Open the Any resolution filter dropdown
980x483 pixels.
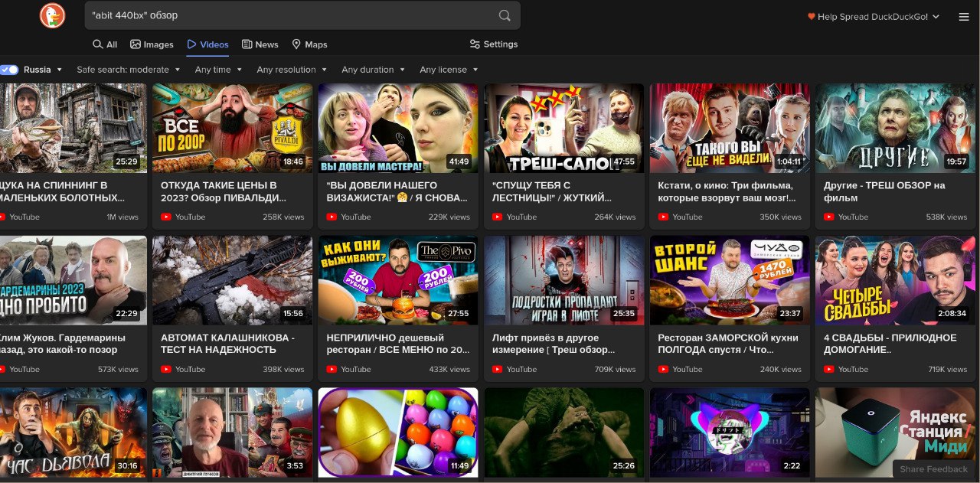click(x=292, y=70)
